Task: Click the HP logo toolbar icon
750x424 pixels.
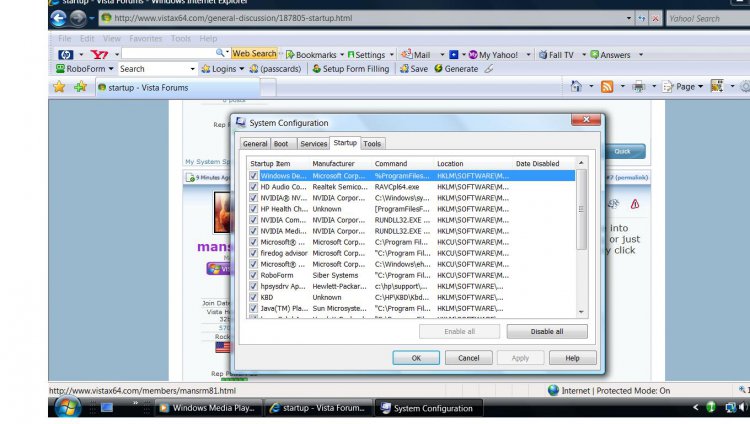Action: pyautogui.click(x=66, y=55)
